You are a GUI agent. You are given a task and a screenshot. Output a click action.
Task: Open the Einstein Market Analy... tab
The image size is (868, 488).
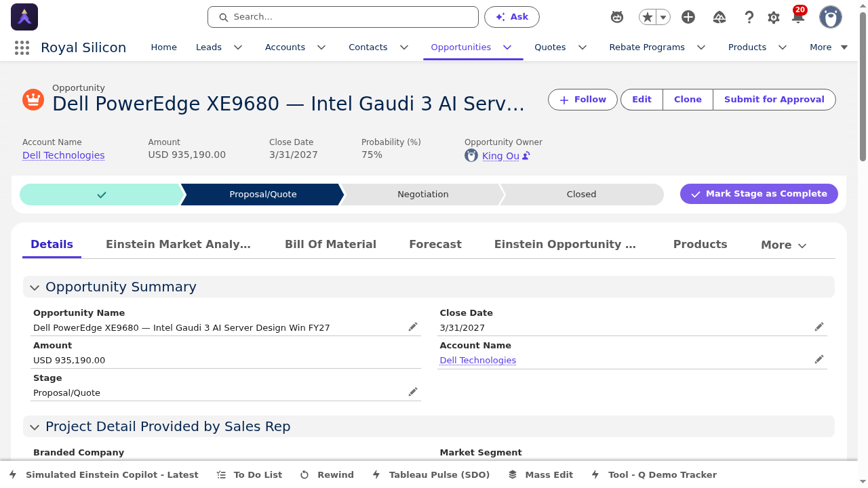point(178,245)
